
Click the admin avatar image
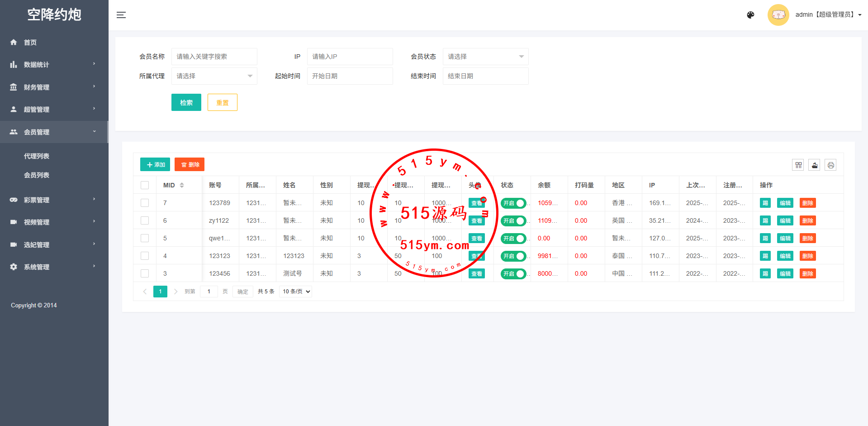pos(778,15)
